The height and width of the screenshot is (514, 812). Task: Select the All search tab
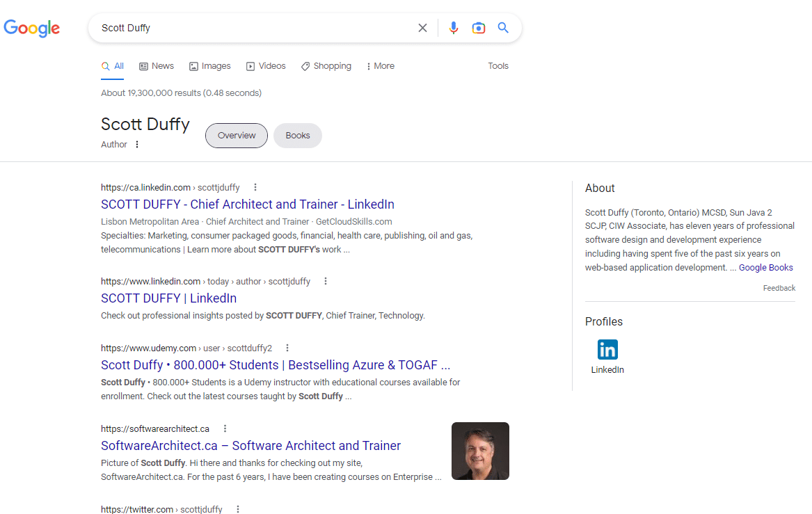(x=113, y=66)
